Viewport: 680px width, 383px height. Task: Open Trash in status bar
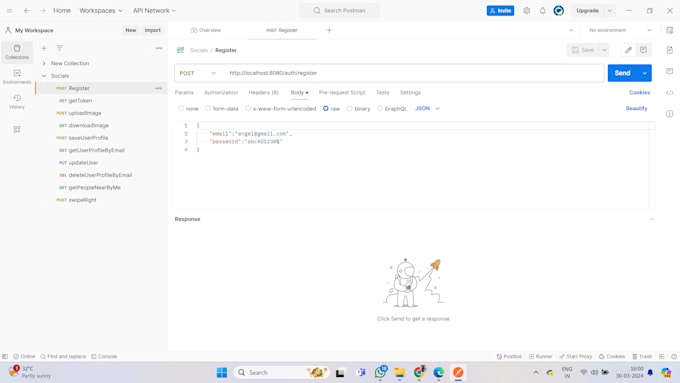[x=642, y=356]
